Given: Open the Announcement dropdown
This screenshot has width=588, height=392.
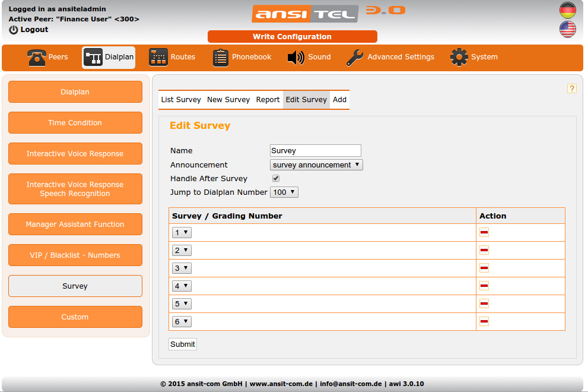Looking at the screenshot, I should 316,165.
